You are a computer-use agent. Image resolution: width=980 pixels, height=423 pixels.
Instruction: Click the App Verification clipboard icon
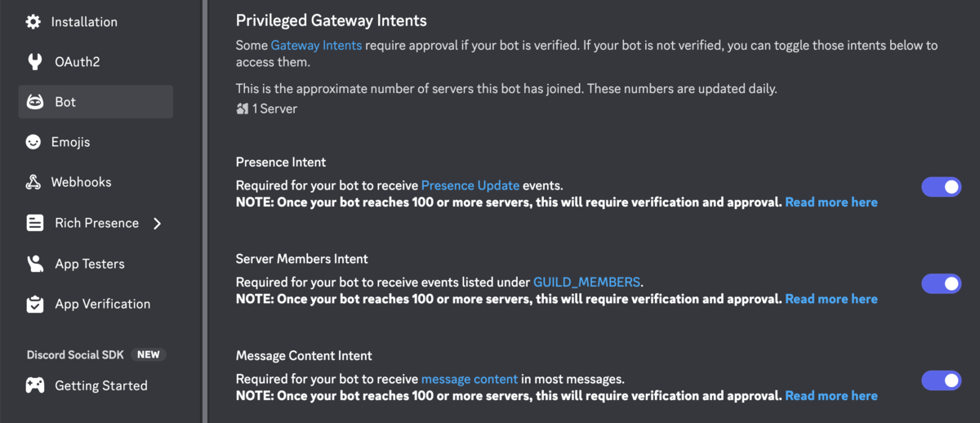coord(35,304)
